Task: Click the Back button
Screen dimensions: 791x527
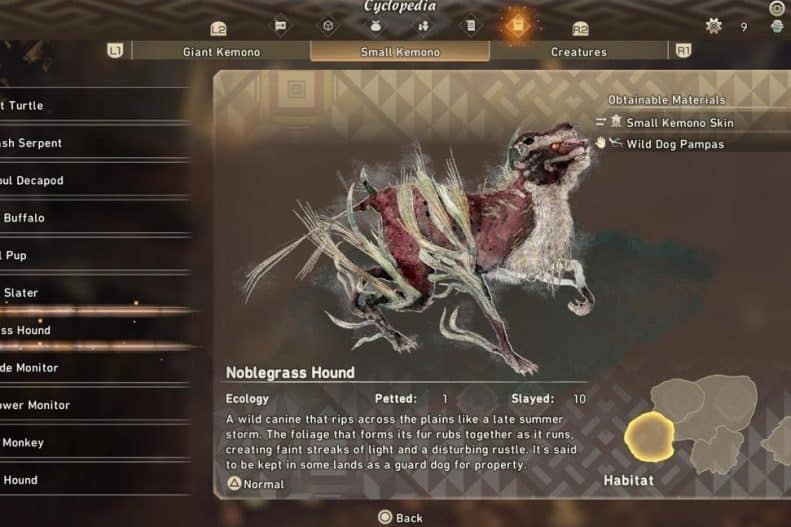Action: tap(401, 517)
